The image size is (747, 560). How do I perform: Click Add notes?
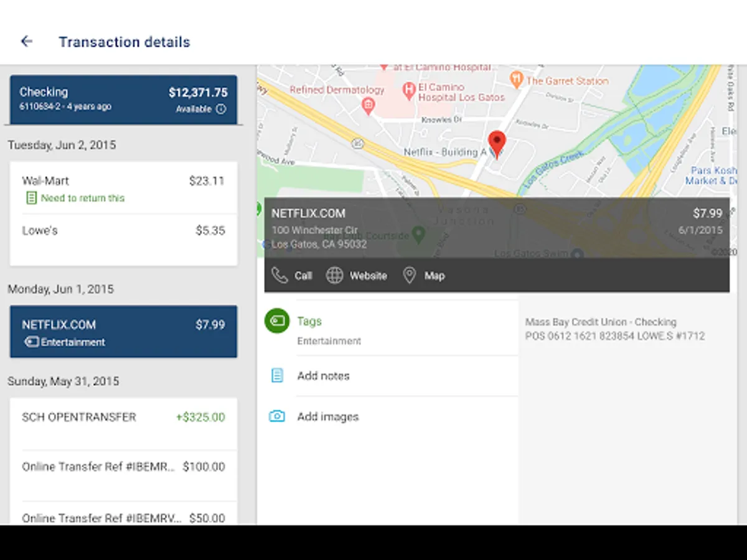(x=323, y=376)
